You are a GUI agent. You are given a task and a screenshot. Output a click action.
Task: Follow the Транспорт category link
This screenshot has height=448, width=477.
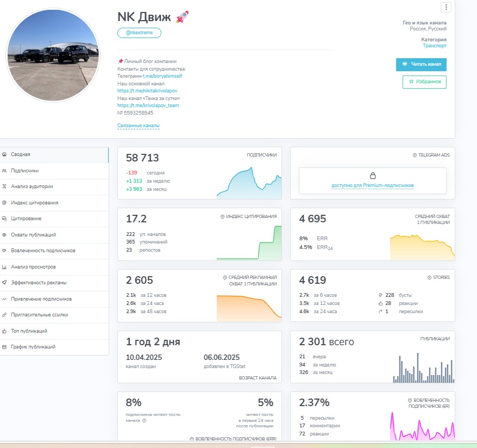pos(435,46)
